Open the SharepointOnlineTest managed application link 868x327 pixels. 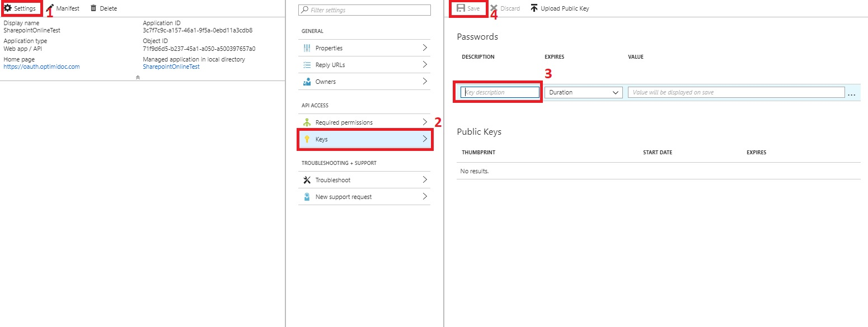pos(171,67)
